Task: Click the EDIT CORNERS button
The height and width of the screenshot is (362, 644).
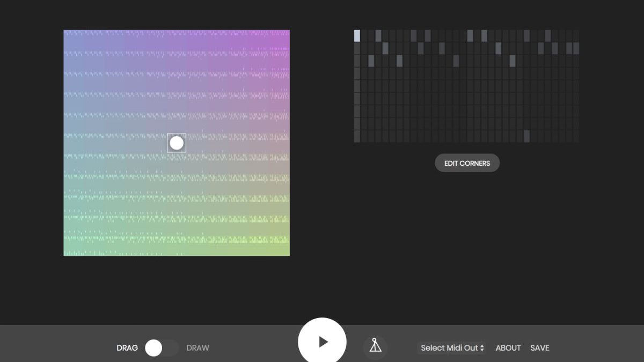Action: 467,163
